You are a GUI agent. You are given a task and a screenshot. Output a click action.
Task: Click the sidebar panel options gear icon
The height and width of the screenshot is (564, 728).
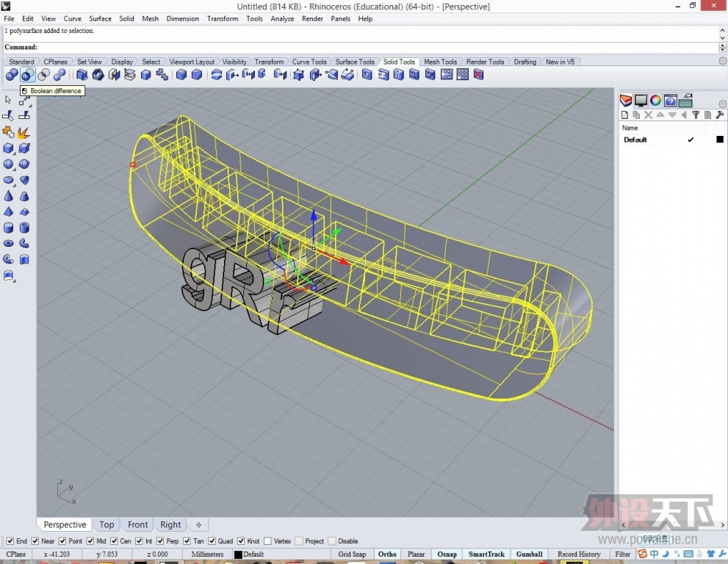click(722, 104)
